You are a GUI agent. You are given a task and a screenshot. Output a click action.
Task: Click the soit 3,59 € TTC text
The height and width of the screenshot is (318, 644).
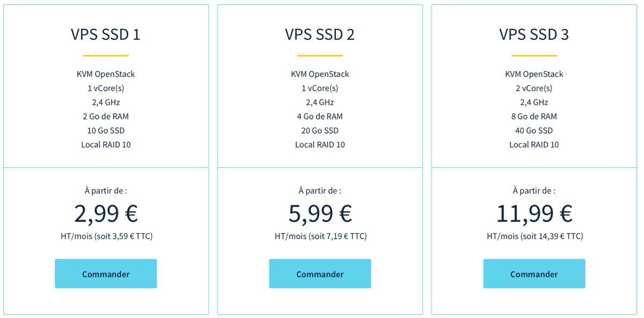[x=123, y=236]
